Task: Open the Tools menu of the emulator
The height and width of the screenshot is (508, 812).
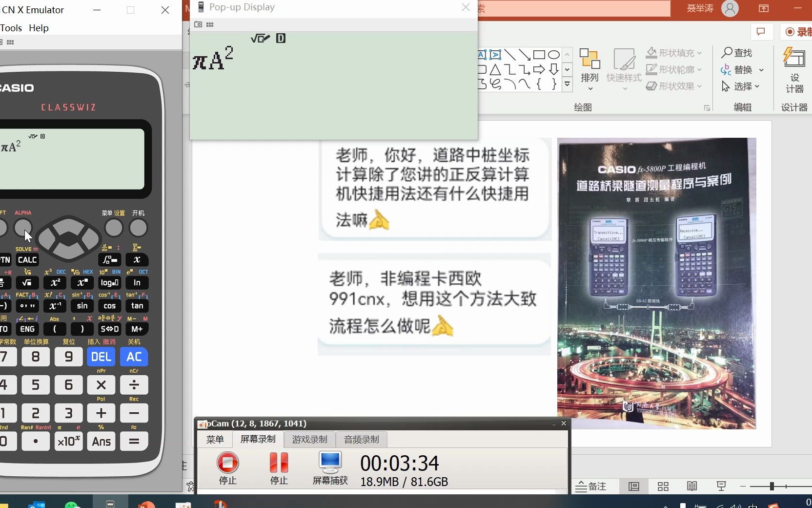Action: 11,28
